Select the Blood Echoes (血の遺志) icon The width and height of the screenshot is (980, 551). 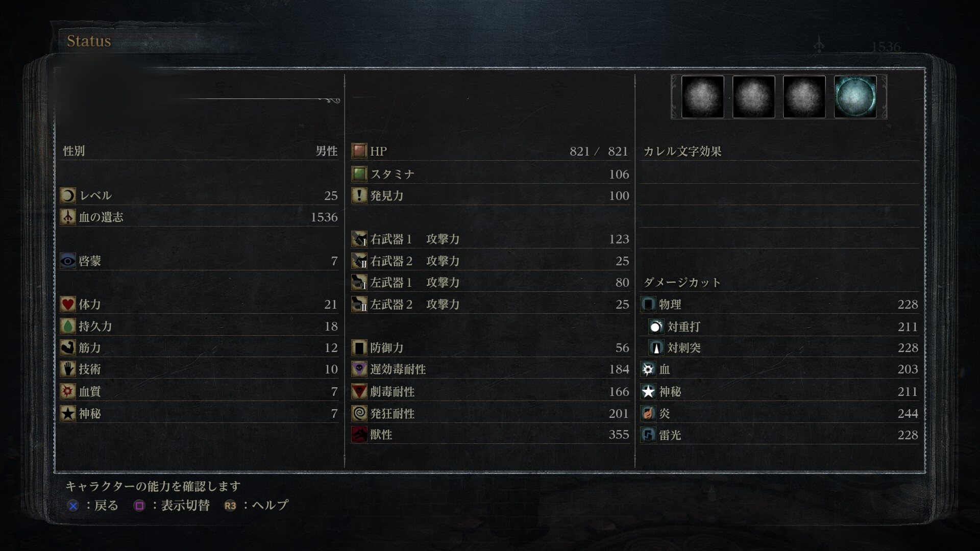point(68,217)
